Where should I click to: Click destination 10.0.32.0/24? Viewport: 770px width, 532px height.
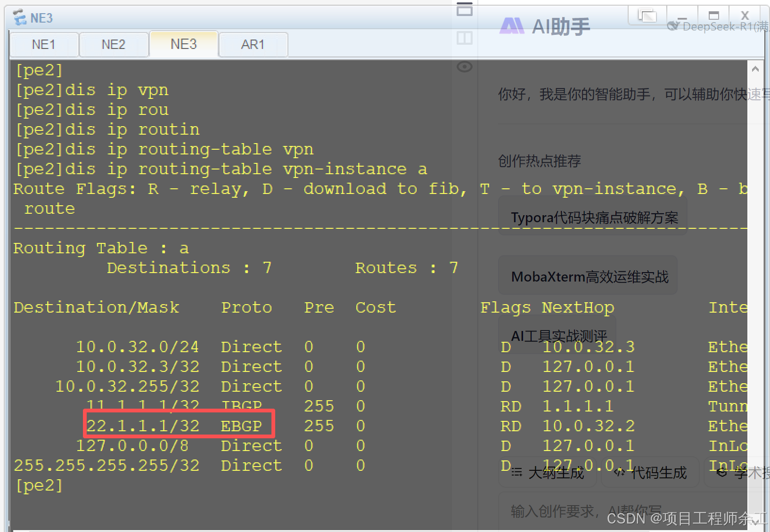[138, 347]
